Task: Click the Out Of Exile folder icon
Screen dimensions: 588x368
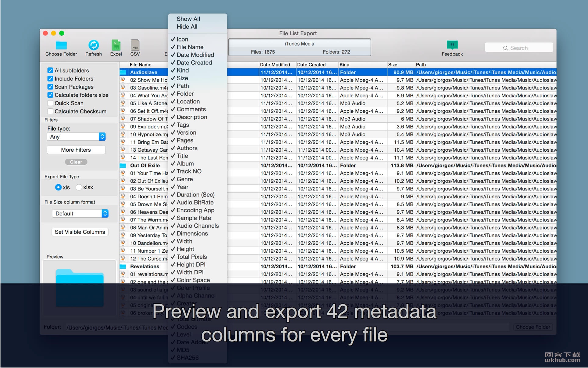Action: (x=123, y=165)
